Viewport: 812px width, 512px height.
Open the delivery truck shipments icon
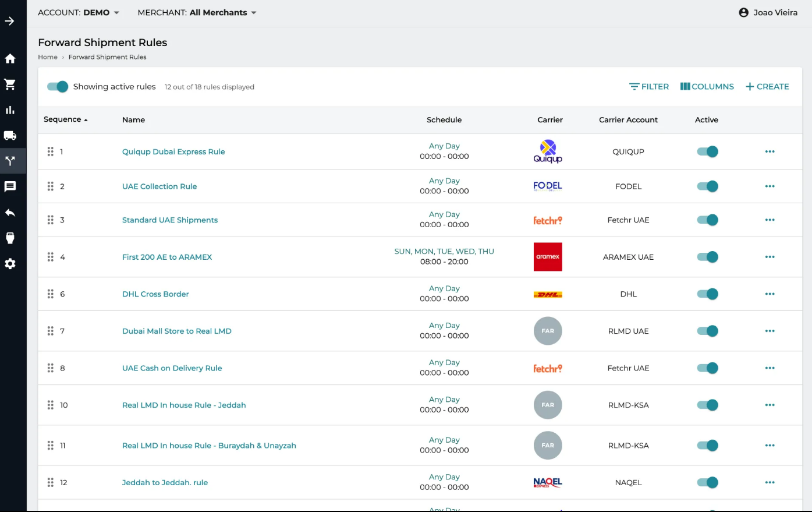point(10,136)
